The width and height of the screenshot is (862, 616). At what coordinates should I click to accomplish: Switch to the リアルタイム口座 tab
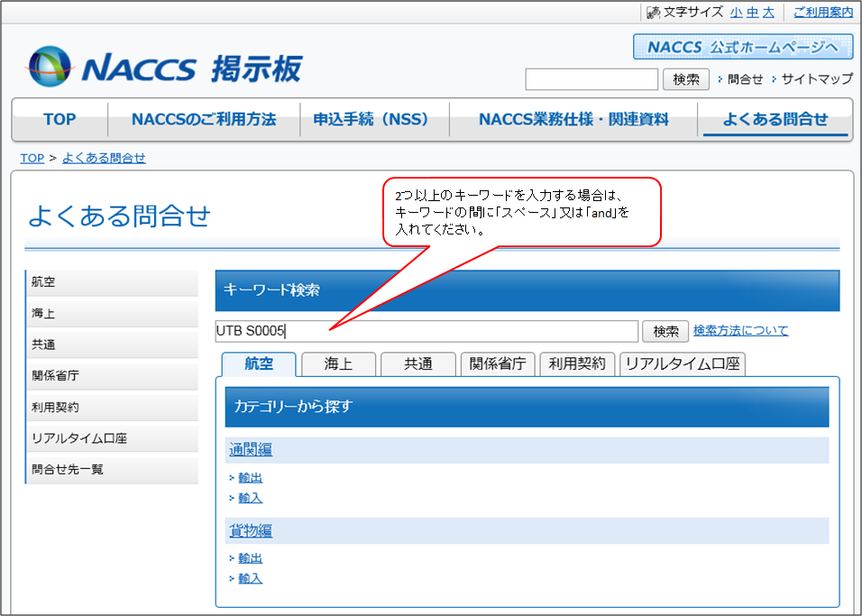[x=683, y=363]
